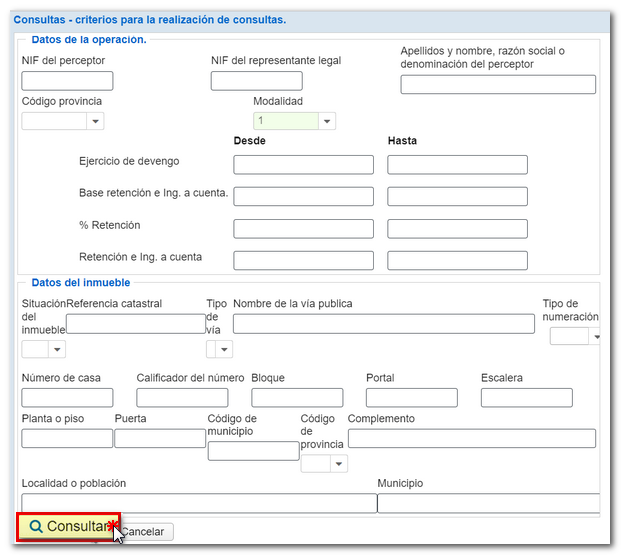The width and height of the screenshot is (621, 555).
Task: Click the % Retención Desde field
Action: [x=303, y=229]
